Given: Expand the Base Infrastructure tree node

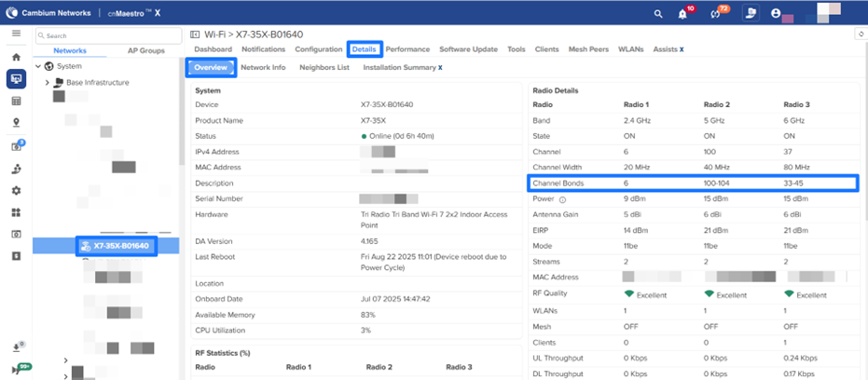Looking at the screenshot, I should coord(48,83).
